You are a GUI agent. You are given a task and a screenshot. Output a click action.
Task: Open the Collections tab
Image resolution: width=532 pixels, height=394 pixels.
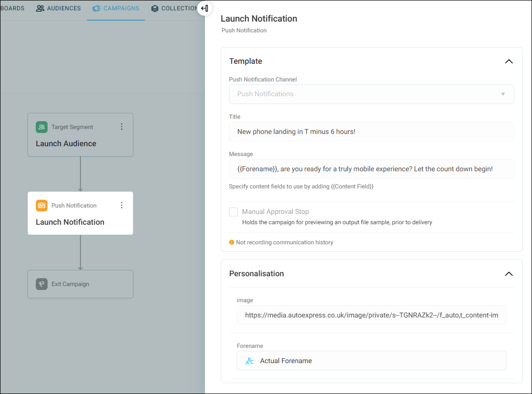click(175, 8)
